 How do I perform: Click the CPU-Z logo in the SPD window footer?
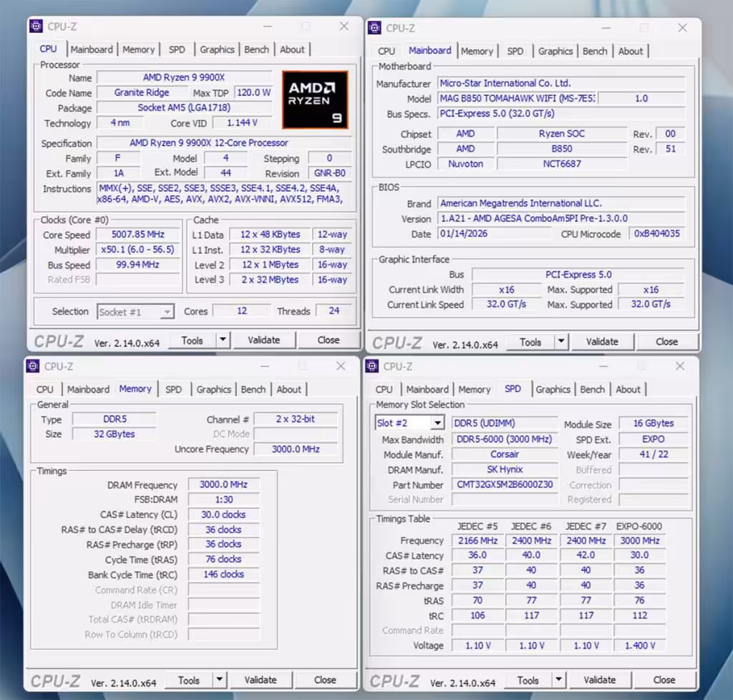(394, 680)
